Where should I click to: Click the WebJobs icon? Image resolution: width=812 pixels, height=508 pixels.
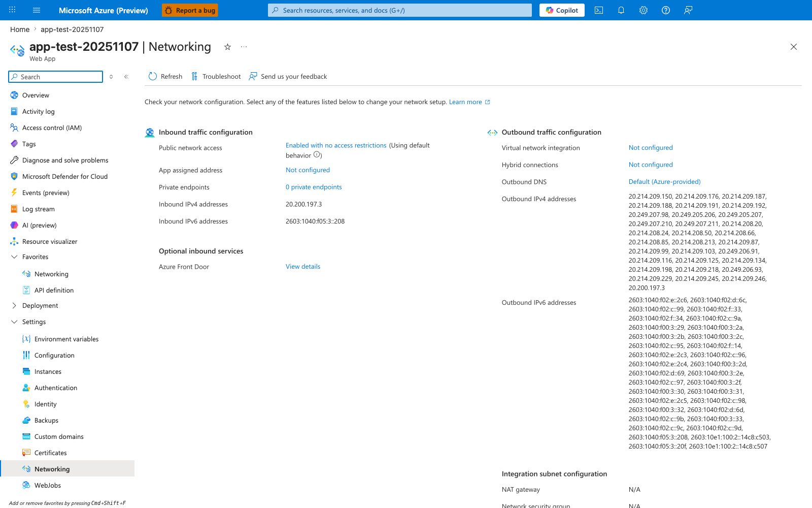(26, 485)
